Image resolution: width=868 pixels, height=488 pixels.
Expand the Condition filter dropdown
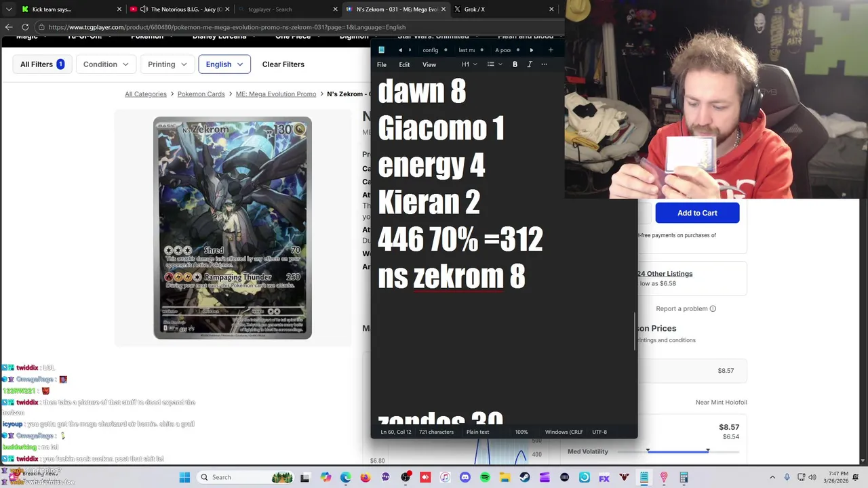point(106,64)
